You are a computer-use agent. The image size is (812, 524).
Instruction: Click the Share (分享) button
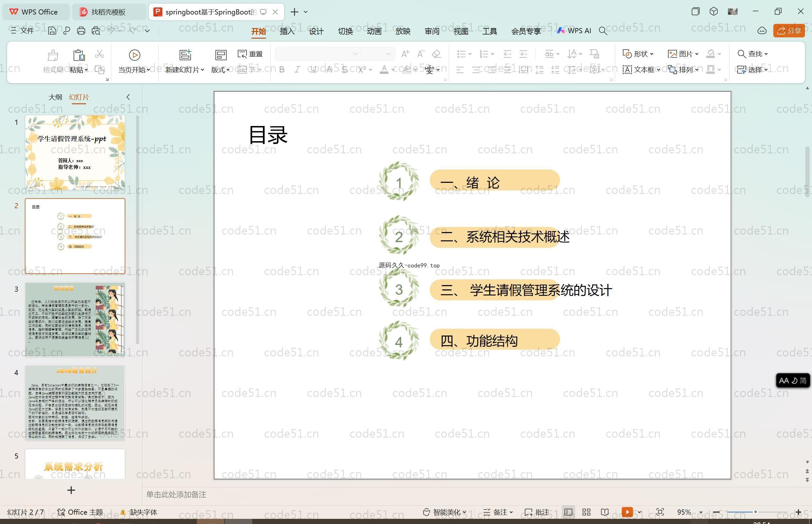pos(789,31)
